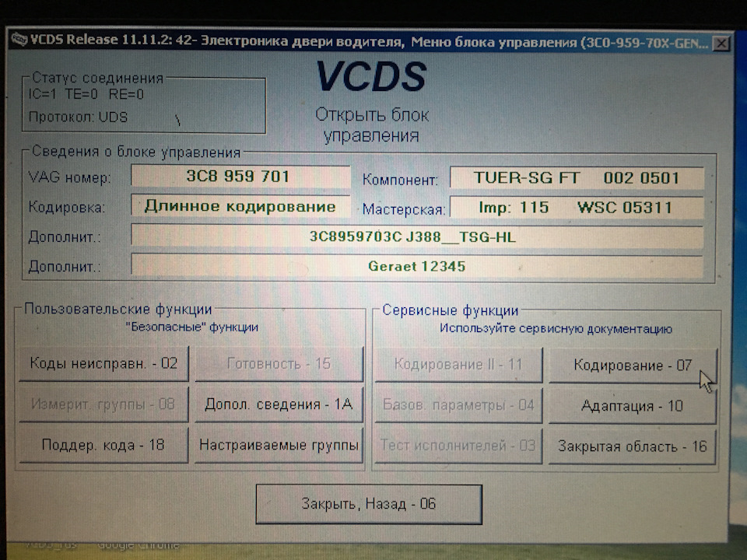Screen dimensions: 747x560
Task: Click the Мастерская: label
Action: pos(404,209)
